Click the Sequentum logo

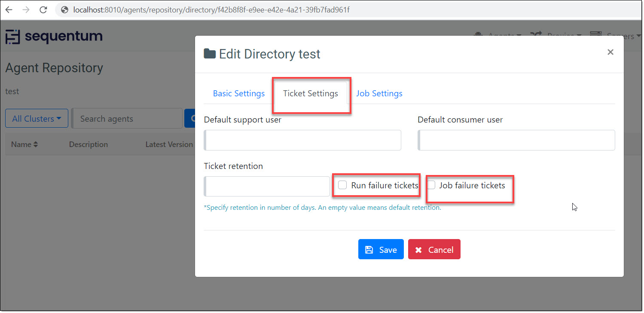[54, 37]
